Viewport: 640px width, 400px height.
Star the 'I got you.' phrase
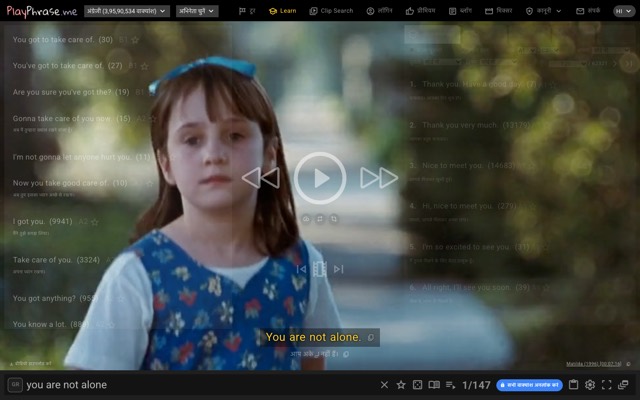(x=95, y=222)
